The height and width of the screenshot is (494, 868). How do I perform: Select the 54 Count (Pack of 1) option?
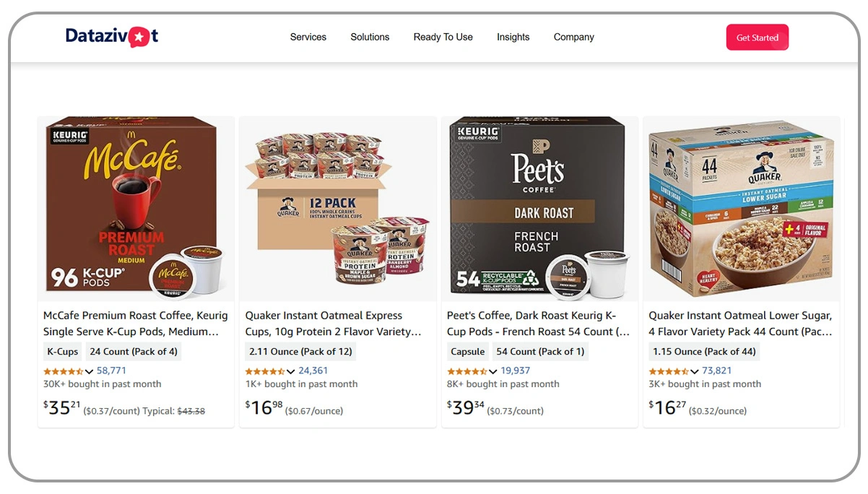point(540,352)
